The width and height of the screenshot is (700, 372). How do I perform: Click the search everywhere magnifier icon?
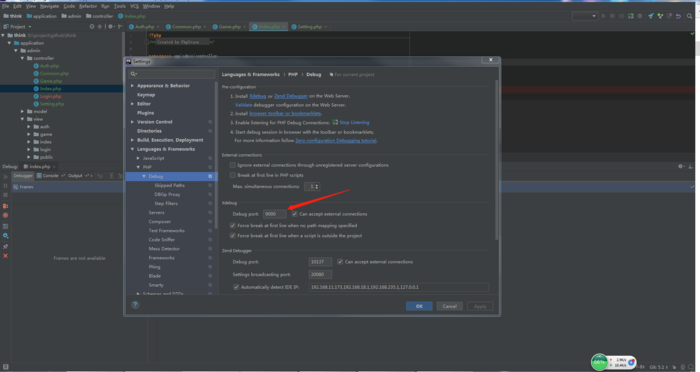pos(690,16)
